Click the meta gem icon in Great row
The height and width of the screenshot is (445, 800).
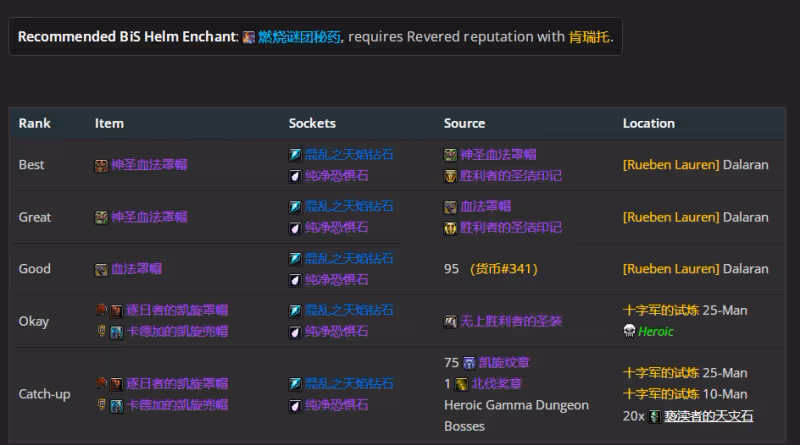click(295, 207)
